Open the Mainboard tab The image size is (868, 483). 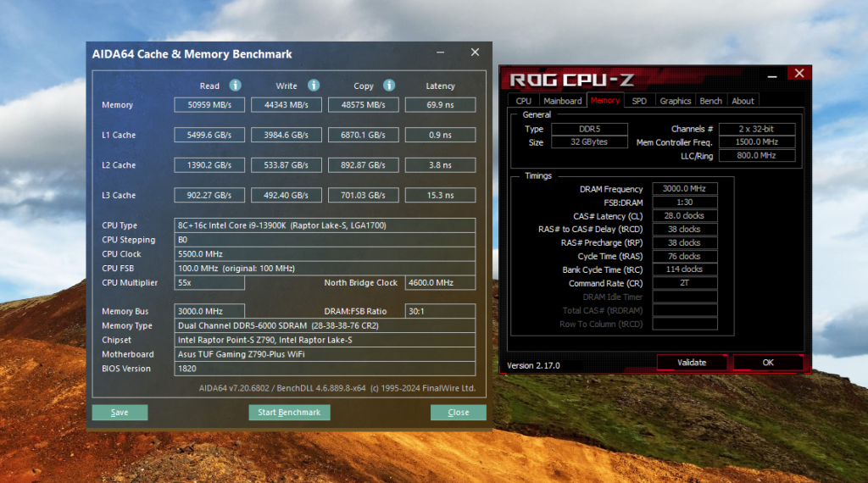tap(563, 101)
